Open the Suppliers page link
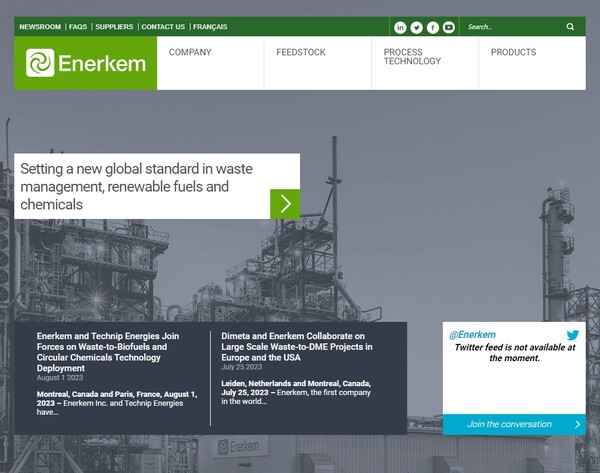600x473 pixels. click(x=114, y=27)
